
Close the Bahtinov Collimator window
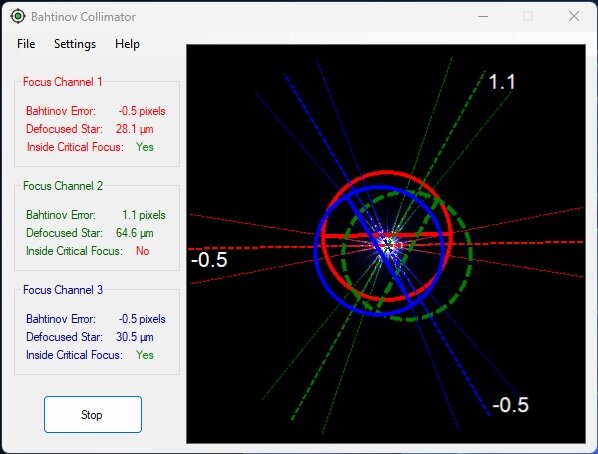tap(574, 16)
